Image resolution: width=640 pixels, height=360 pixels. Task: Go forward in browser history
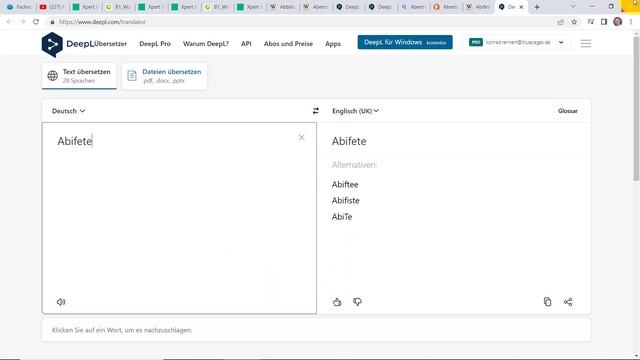tap(22, 22)
